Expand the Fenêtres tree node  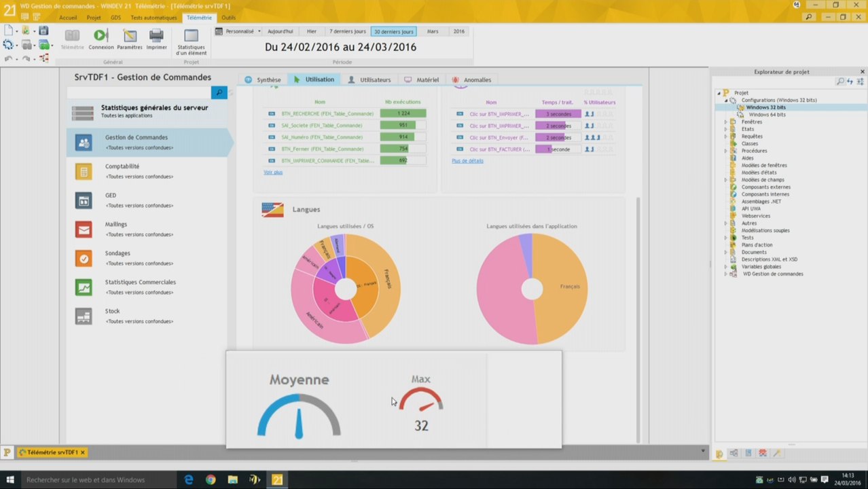click(x=725, y=122)
